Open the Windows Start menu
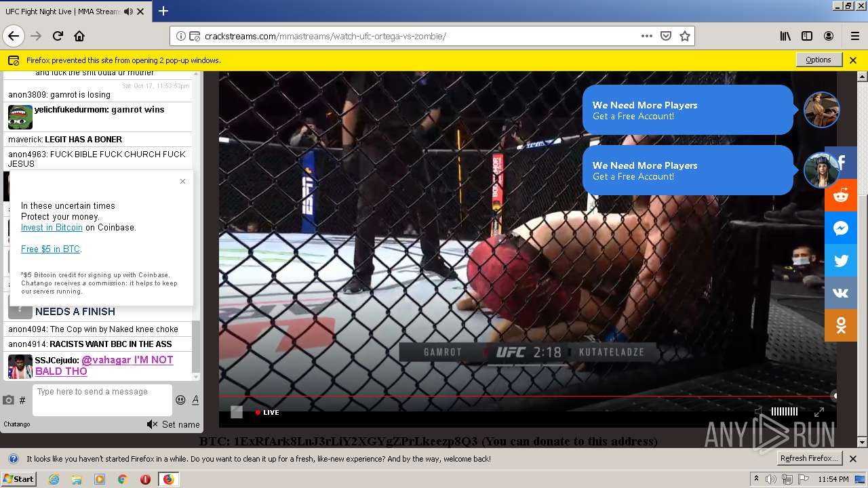This screenshot has height=488, width=868. click(x=18, y=479)
